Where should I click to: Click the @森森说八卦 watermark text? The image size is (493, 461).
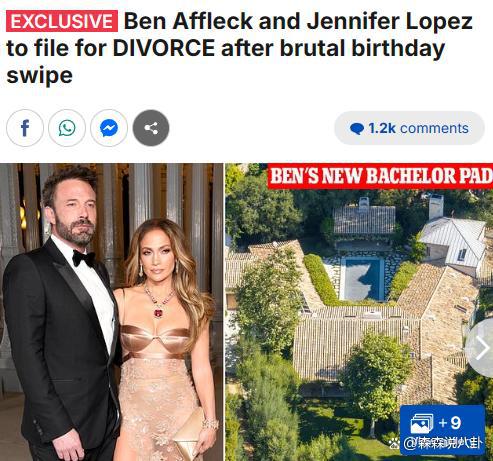pos(443,443)
